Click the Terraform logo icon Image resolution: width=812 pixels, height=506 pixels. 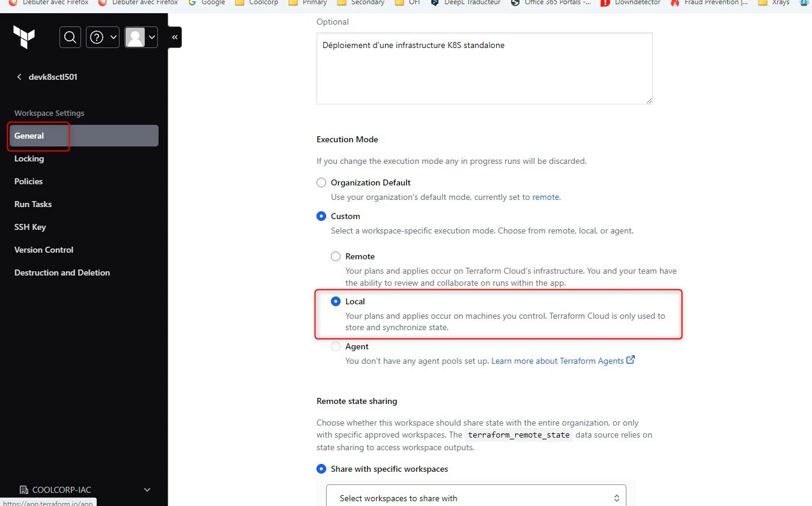pyautogui.click(x=24, y=37)
